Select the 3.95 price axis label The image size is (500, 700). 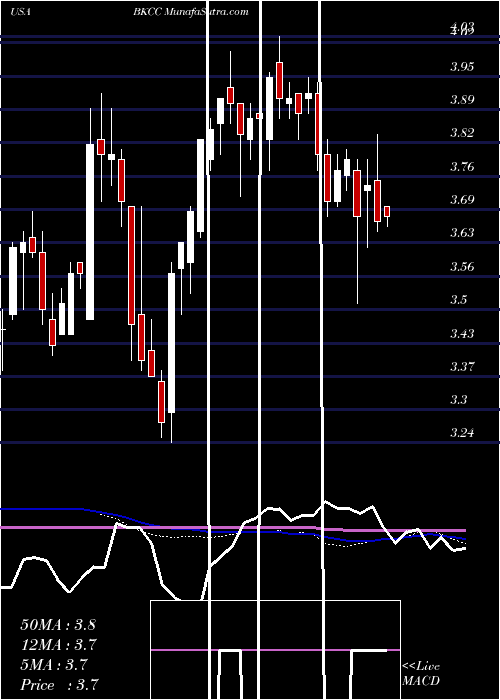pos(462,67)
